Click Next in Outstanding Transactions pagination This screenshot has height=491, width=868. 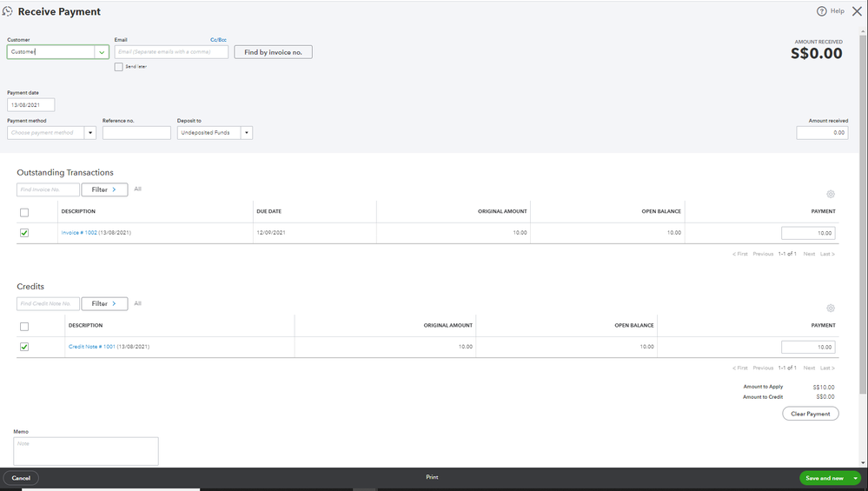point(809,254)
